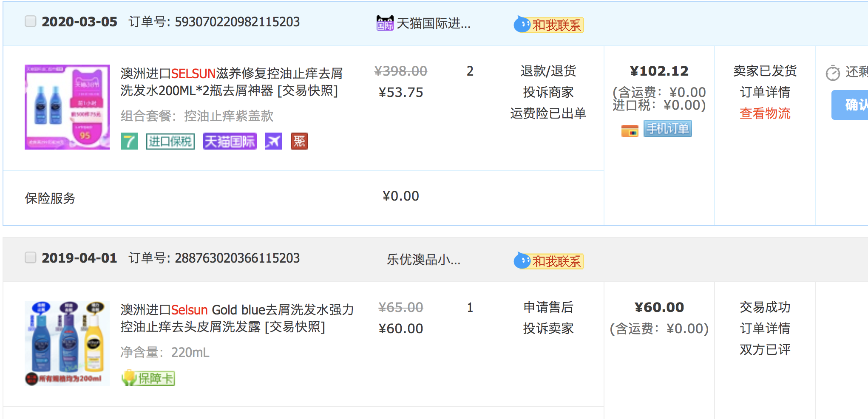Click the 卖家已发货 status text
868x419 pixels.
click(765, 71)
